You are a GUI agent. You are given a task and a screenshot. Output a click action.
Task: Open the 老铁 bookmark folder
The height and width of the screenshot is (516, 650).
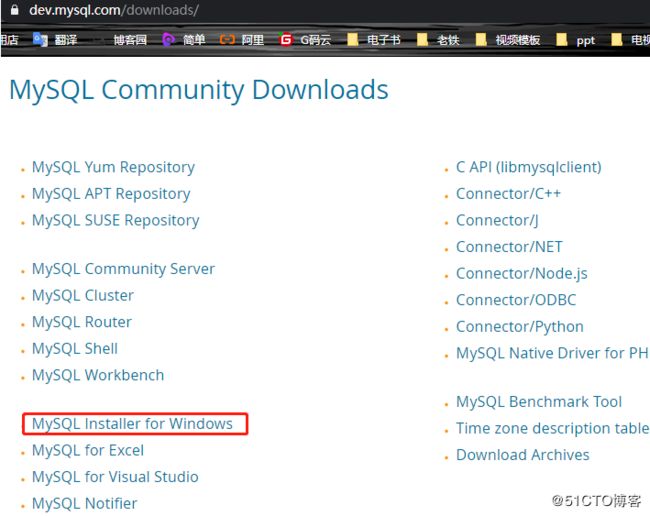coord(439,40)
